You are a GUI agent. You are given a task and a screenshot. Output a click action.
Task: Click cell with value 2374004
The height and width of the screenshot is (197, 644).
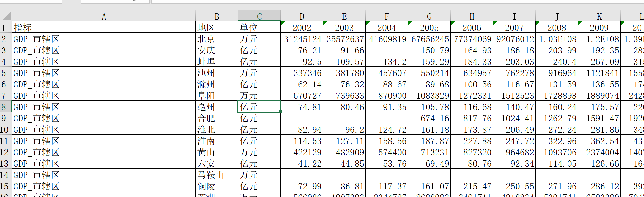(599, 152)
